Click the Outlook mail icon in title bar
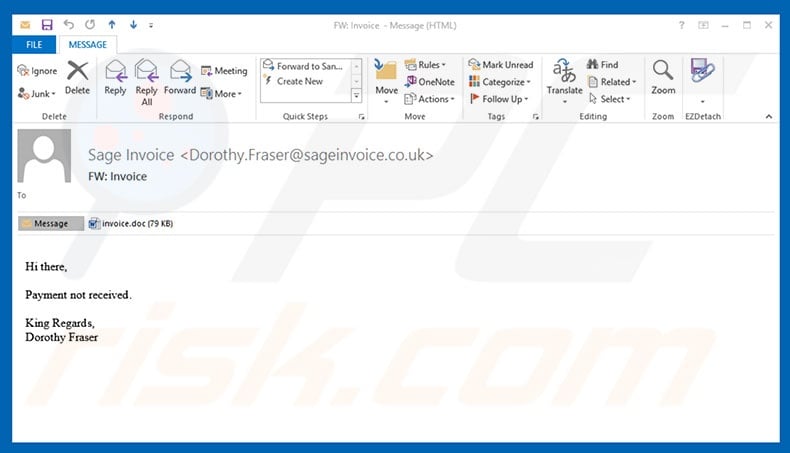The width and height of the screenshot is (790, 453). click(25, 25)
